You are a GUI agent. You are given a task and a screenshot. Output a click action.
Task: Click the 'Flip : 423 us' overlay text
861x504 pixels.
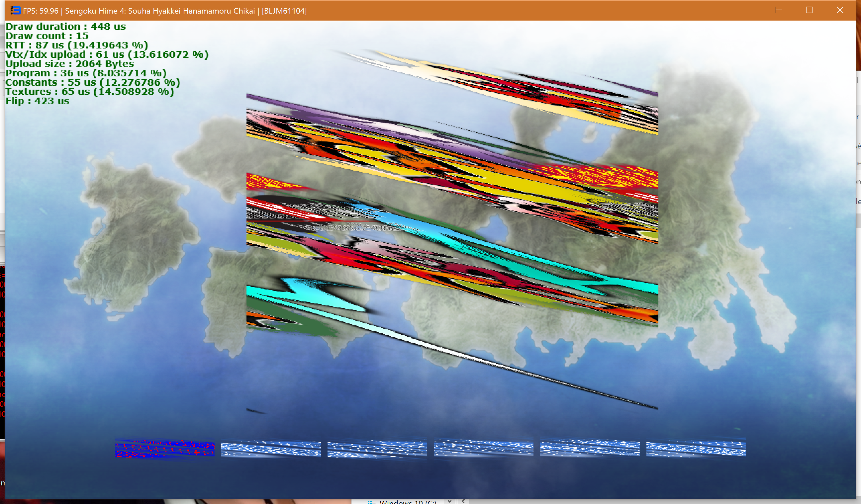click(38, 101)
